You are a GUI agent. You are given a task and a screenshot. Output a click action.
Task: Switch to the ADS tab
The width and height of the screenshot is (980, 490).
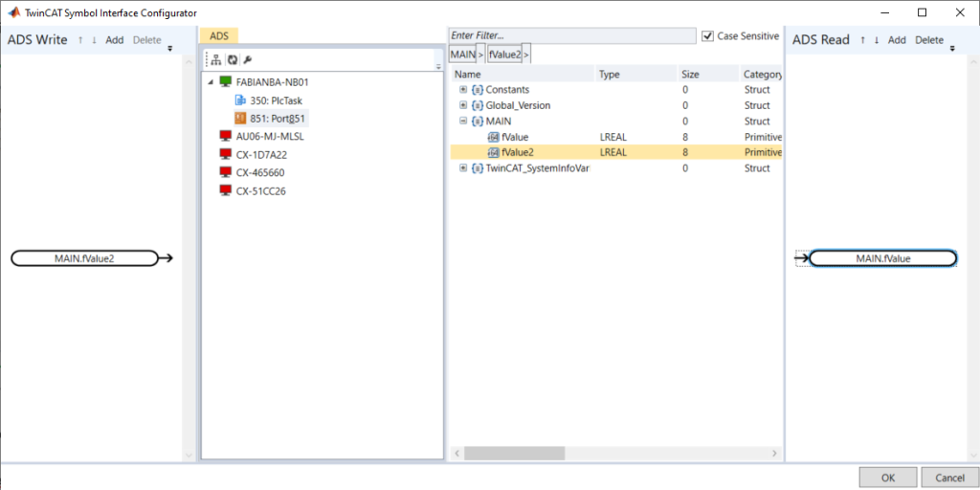pyautogui.click(x=218, y=35)
